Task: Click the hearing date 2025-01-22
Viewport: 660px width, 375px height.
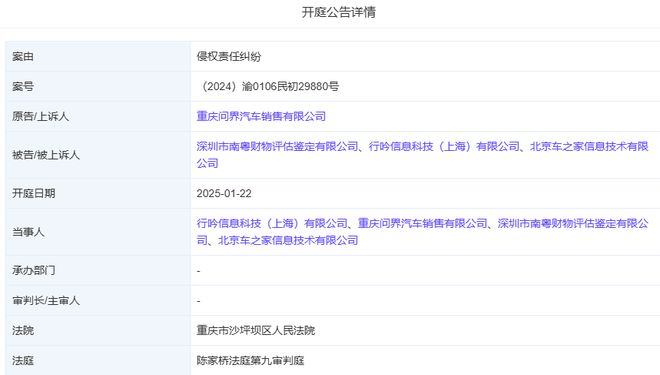Action: [x=224, y=194]
